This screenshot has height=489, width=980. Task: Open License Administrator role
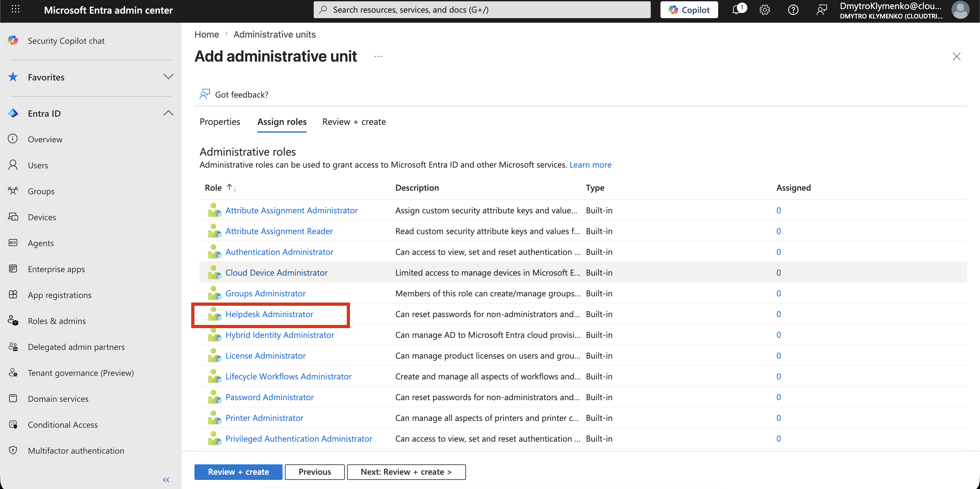(x=265, y=355)
